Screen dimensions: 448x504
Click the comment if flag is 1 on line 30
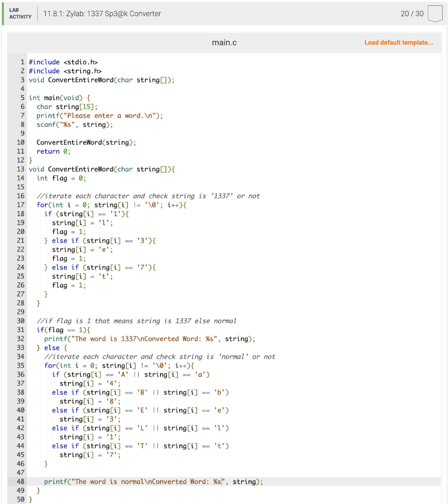coord(136,321)
